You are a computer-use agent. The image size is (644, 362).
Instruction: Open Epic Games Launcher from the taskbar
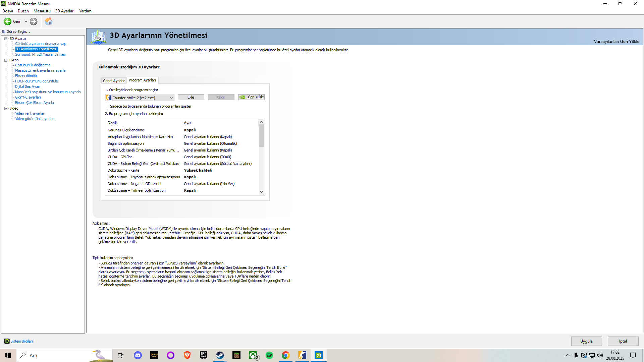coord(204,355)
